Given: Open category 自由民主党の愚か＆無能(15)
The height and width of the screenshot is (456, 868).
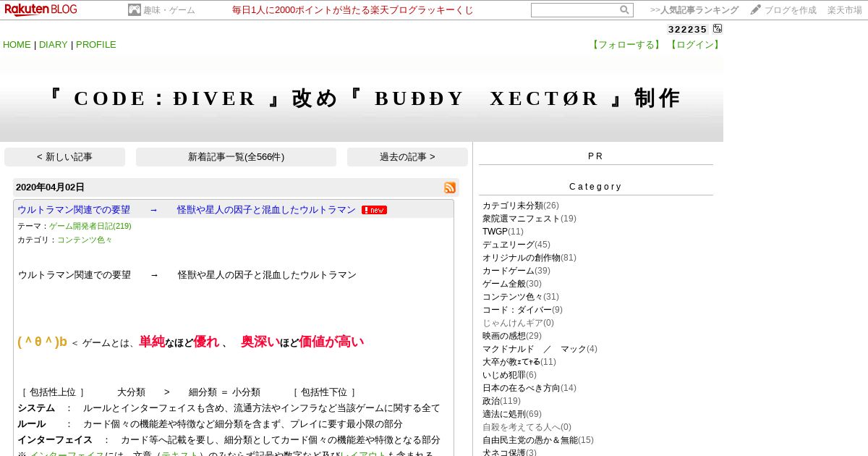Looking at the screenshot, I should (x=538, y=440).
